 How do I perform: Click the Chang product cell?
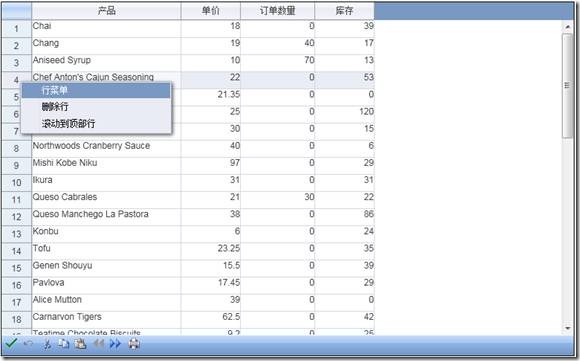tap(107, 46)
